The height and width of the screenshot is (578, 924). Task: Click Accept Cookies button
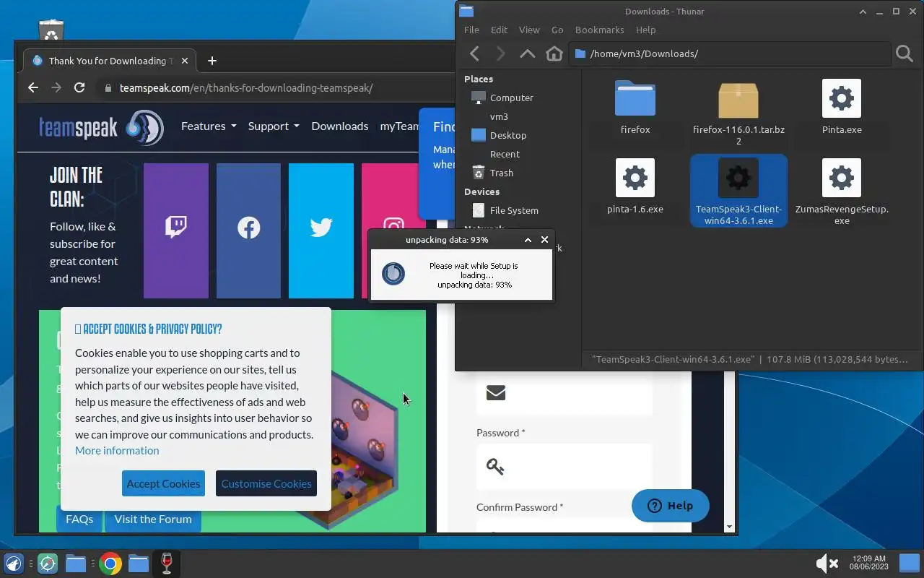point(163,483)
